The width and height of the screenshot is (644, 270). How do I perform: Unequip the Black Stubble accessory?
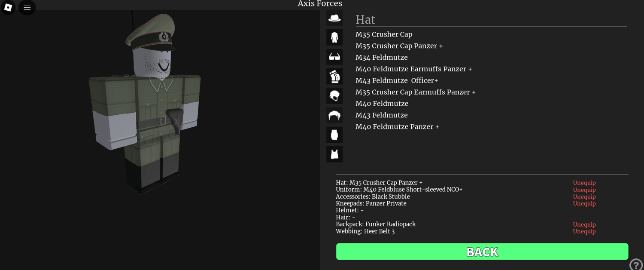(x=584, y=196)
